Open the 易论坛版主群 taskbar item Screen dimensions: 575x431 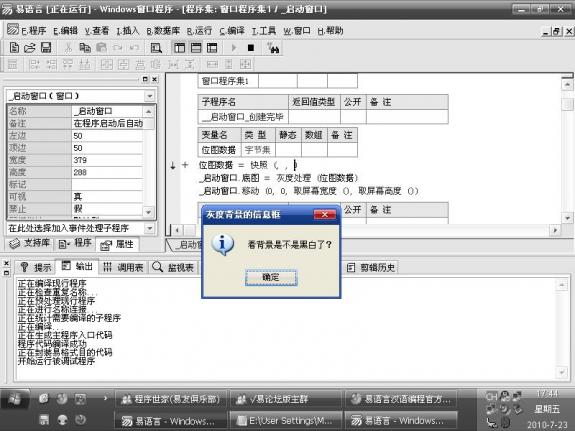[x=285, y=399]
